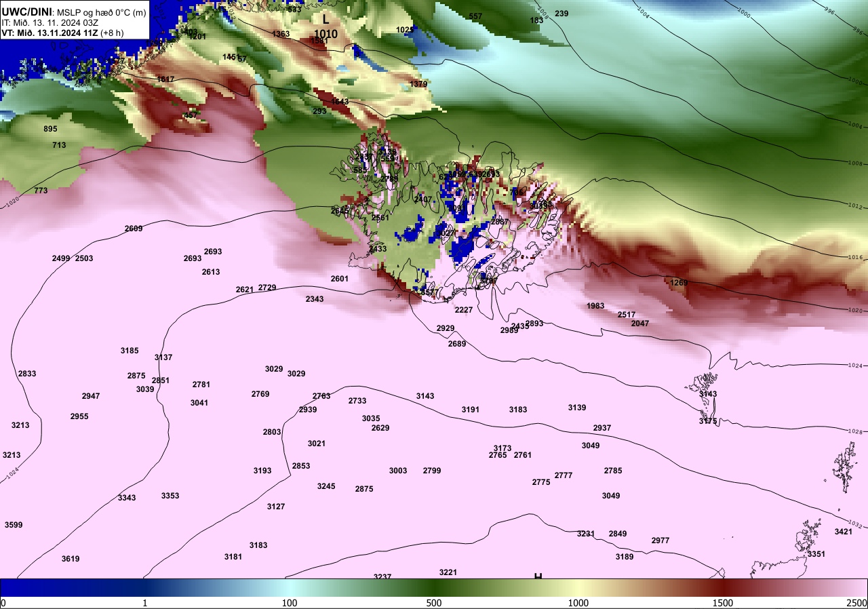Click the 3035 height value
Screen dimensions: 868x609
coord(371,418)
